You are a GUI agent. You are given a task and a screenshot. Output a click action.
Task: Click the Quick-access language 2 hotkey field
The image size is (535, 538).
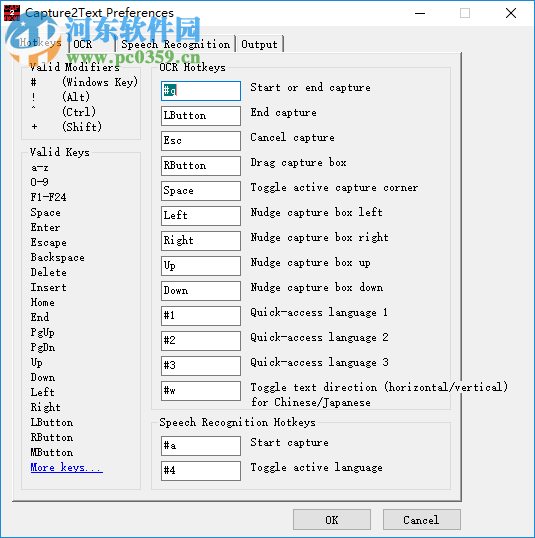point(201,341)
